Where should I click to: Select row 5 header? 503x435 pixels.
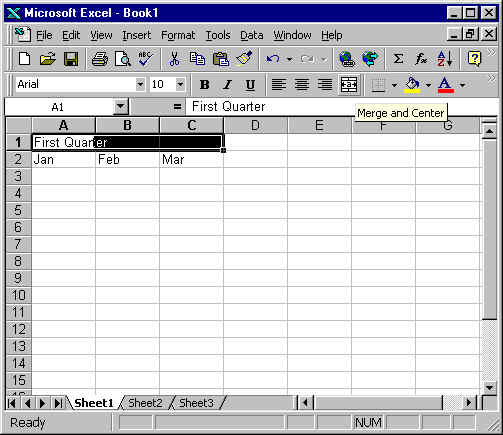tap(18, 210)
